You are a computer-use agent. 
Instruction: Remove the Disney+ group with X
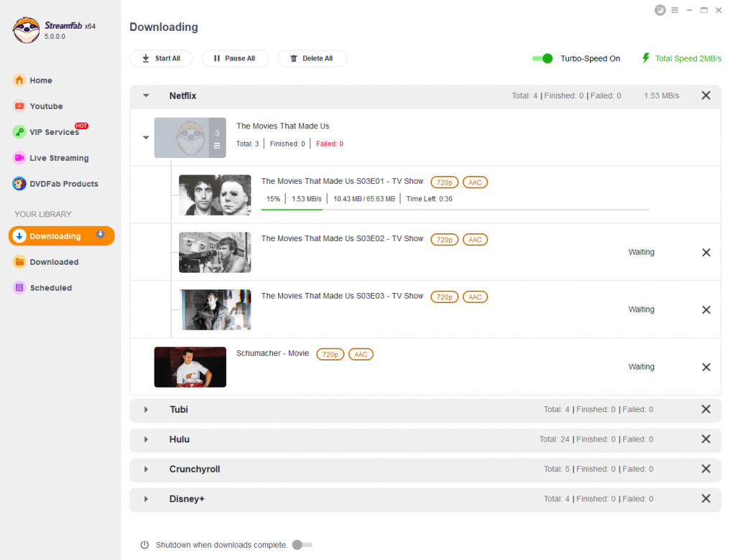point(706,498)
